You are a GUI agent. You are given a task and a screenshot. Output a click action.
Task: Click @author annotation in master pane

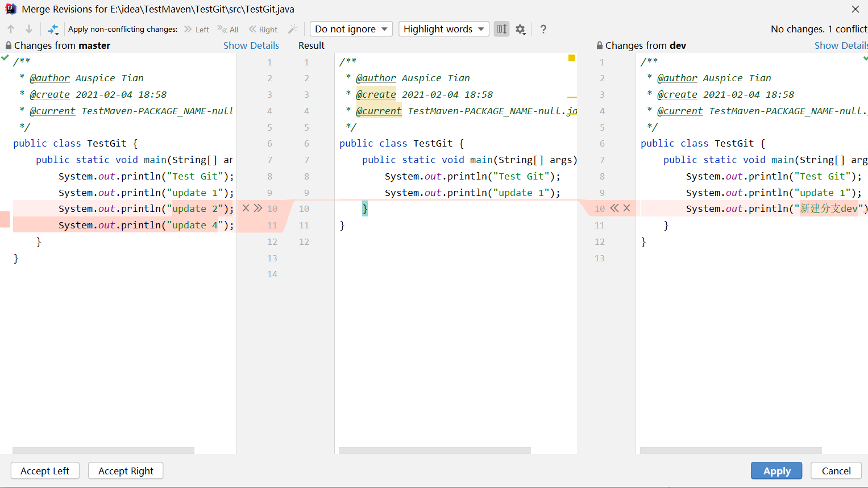pos(50,78)
